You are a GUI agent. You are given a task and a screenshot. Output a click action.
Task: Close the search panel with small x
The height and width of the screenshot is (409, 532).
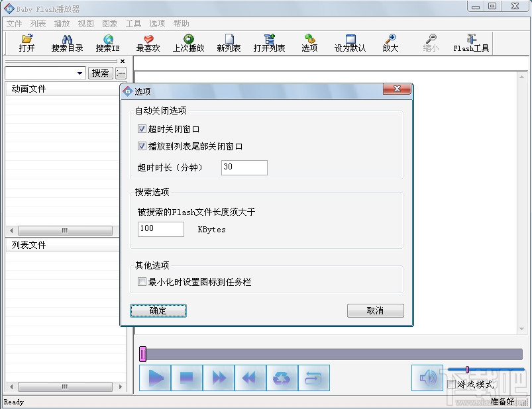[123, 62]
